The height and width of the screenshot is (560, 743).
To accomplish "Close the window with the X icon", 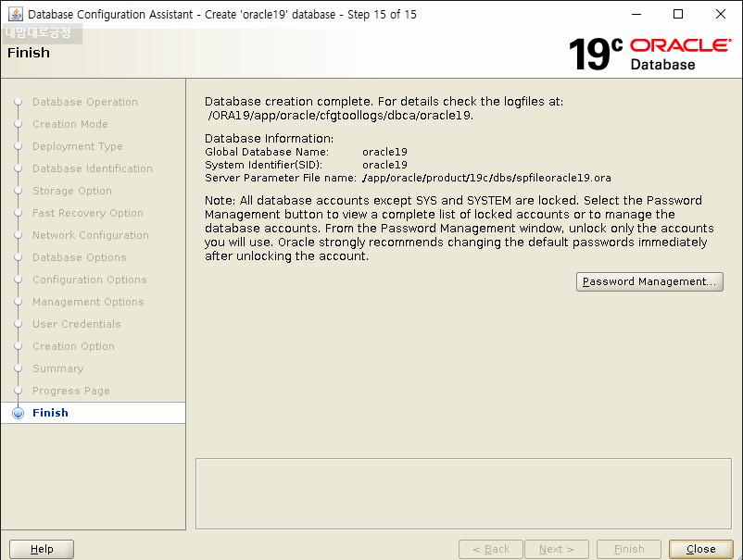I will pyautogui.click(x=720, y=14).
